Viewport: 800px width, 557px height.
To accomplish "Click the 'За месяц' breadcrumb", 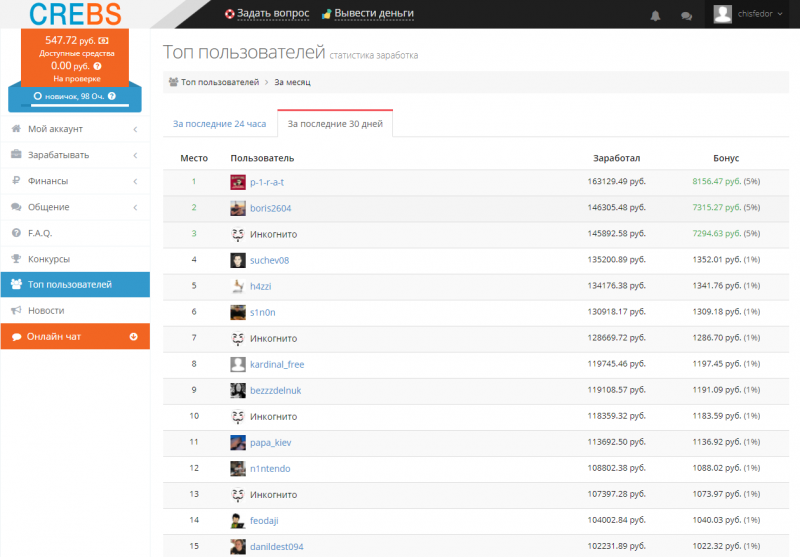I will click(x=292, y=82).
